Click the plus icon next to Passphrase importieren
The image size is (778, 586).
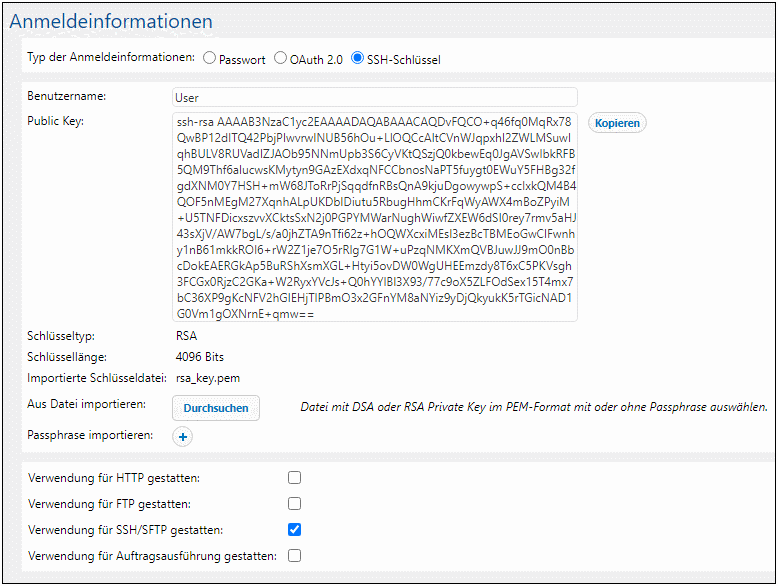(x=183, y=436)
